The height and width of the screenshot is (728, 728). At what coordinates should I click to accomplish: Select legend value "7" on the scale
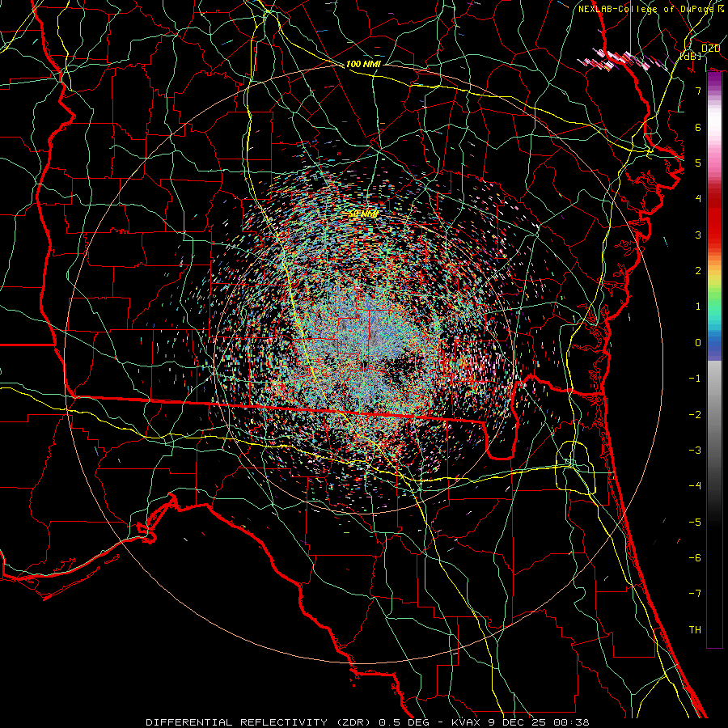[x=698, y=91]
